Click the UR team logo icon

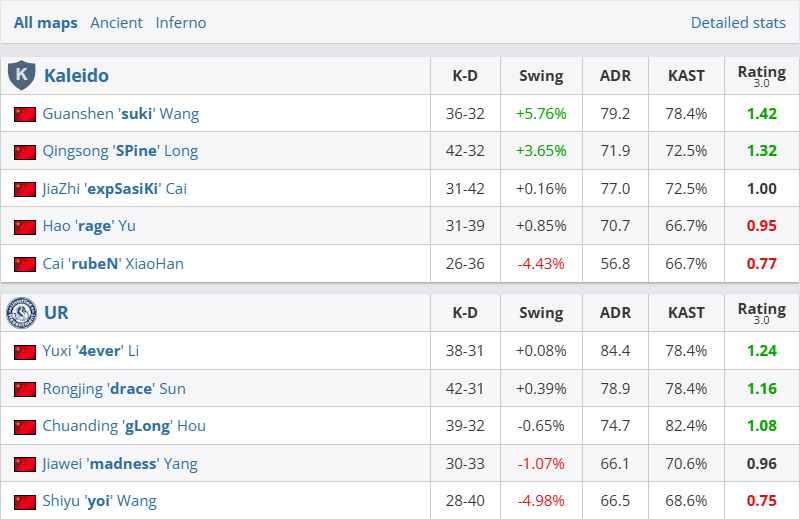pyautogui.click(x=21, y=313)
